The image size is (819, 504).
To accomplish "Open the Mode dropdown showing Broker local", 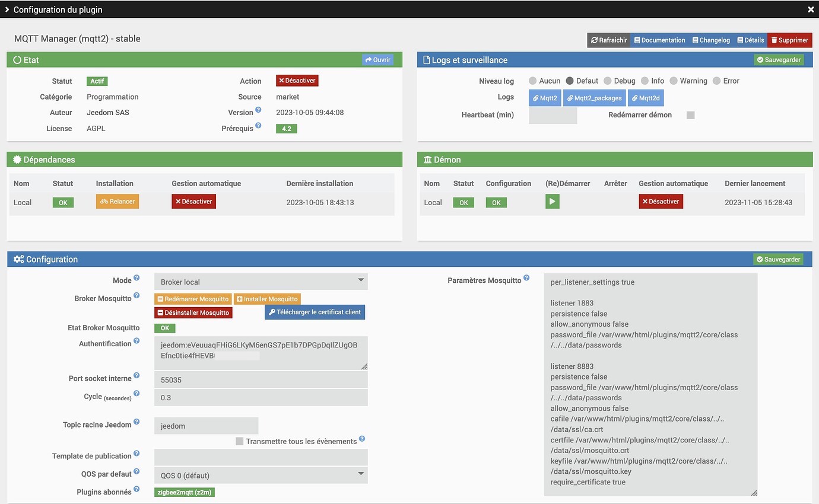I will pyautogui.click(x=261, y=282).
